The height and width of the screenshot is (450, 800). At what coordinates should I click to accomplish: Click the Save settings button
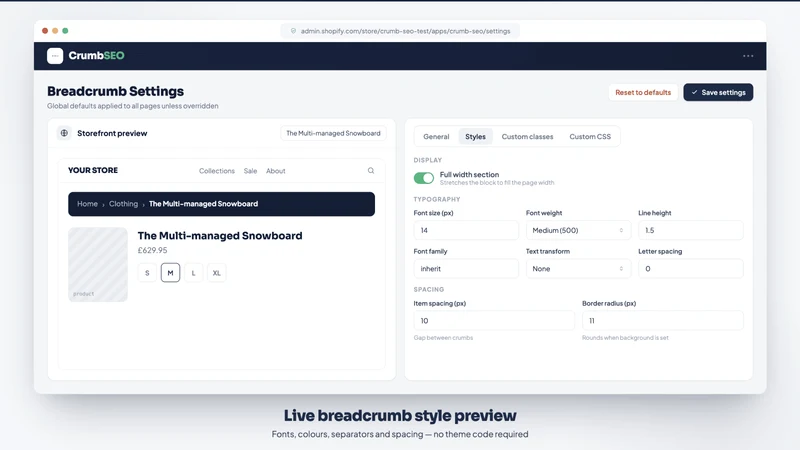[x=718, y=92]
